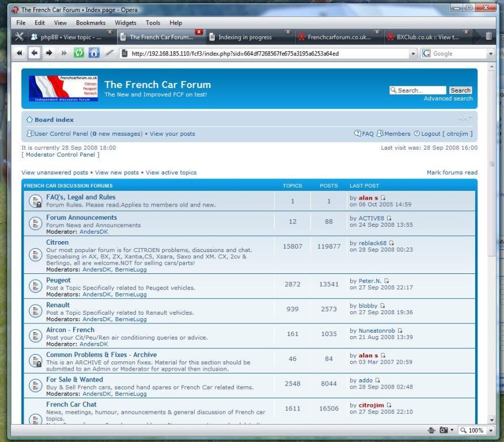
Task: Open View active topics link
Action: 171,173
